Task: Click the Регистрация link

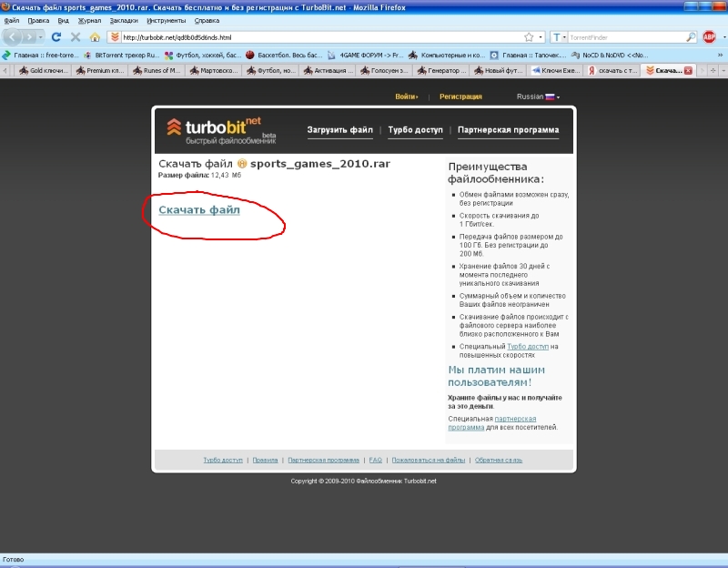Action: point(460,96)
